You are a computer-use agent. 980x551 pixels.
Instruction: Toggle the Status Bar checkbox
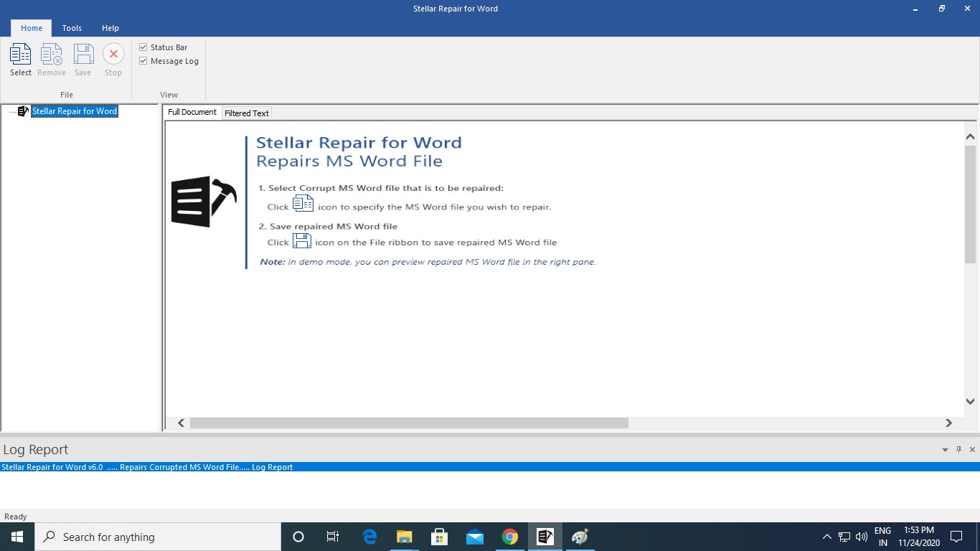143,47
